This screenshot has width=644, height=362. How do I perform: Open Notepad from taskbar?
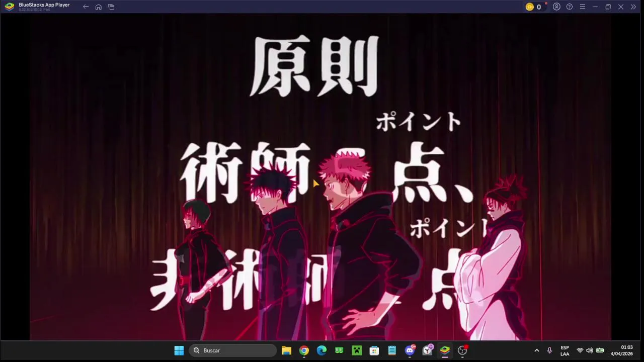pos(392,350)
